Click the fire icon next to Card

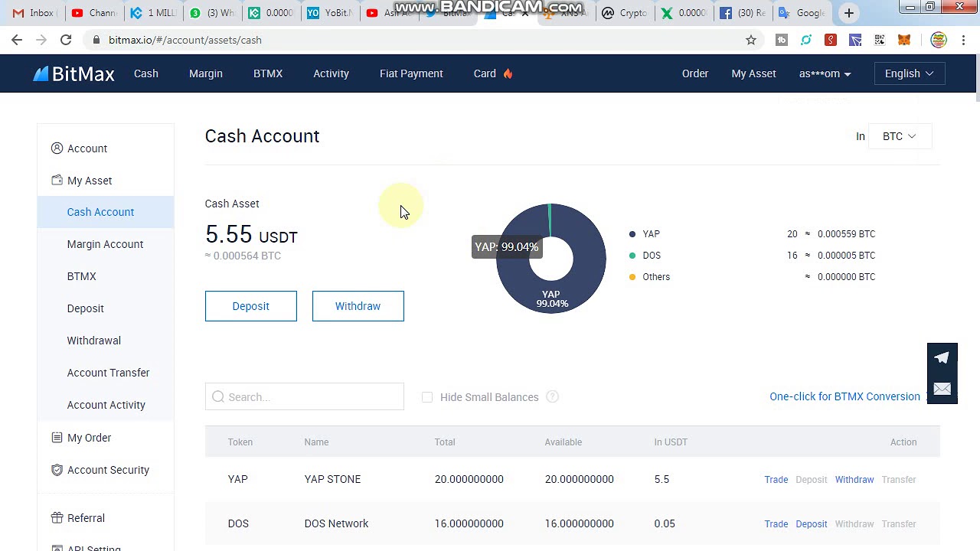point(508,73)
